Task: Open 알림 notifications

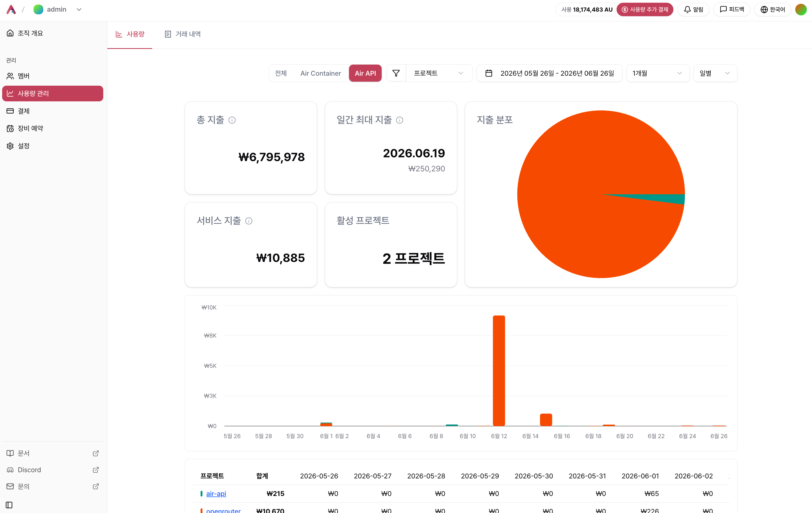Action: 693,9
